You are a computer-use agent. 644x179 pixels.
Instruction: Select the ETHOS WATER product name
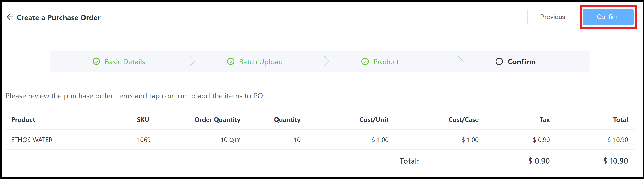point(32,140)
